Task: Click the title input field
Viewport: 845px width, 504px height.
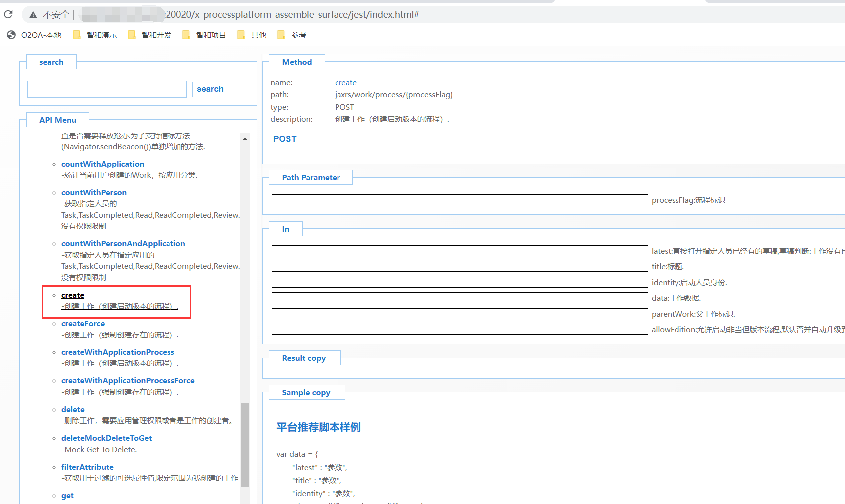Action: 459,266
